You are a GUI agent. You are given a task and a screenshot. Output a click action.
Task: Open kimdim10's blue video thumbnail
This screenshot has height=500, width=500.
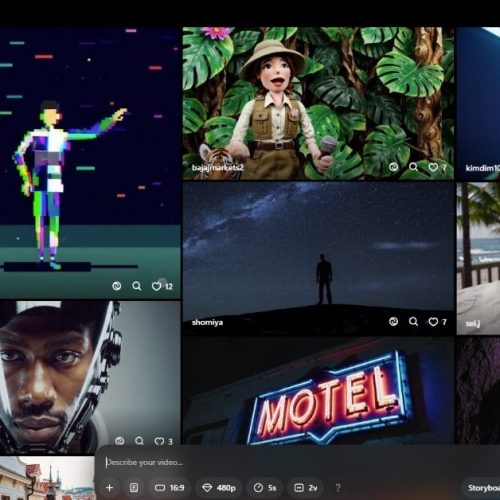pyautogui.click(x=478, y=103)
